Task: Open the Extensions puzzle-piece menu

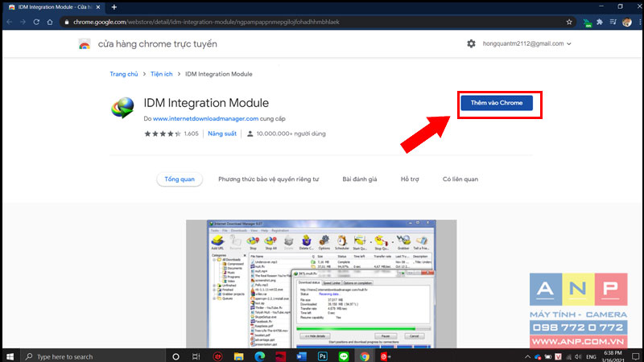Action: pyautogui.click(x=600, y=23)
